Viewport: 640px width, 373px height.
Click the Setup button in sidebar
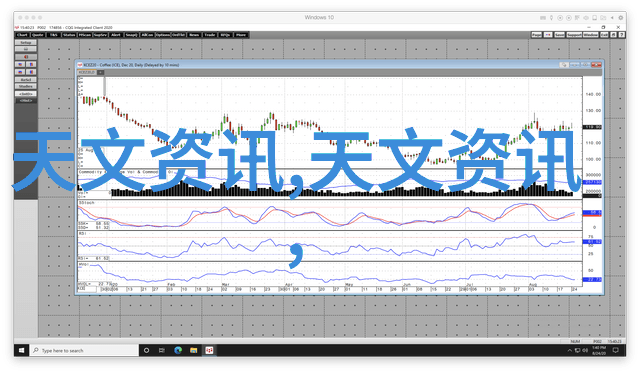[x=26, y=42]
